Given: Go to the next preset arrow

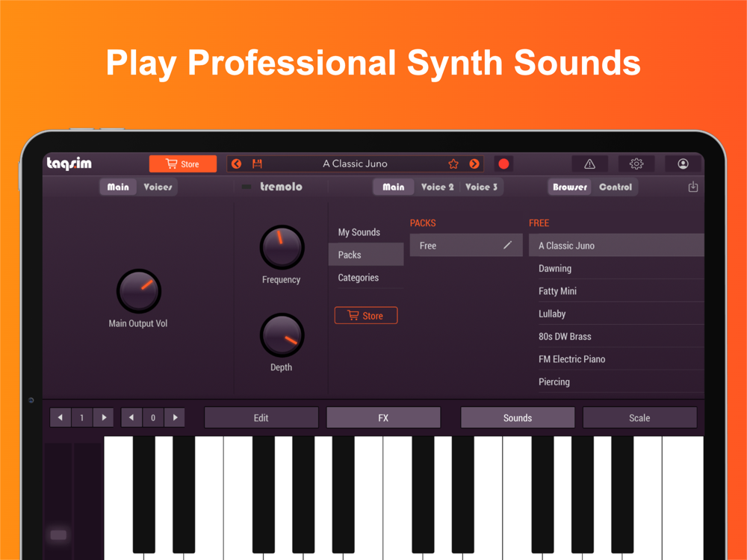Looking at the screenshot, I should tap(474, 164).
